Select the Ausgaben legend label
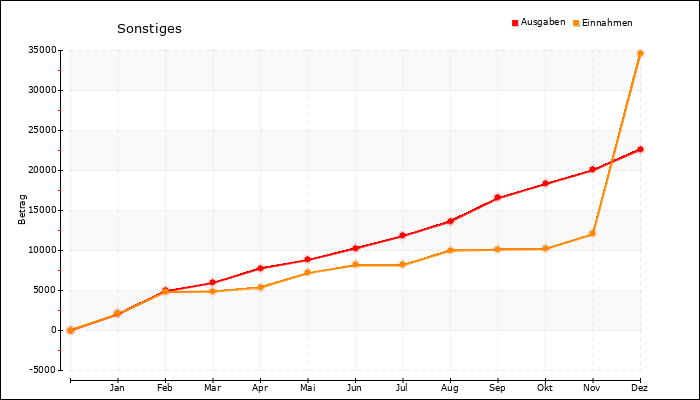The image size is (700, 400). coord(543,22)
